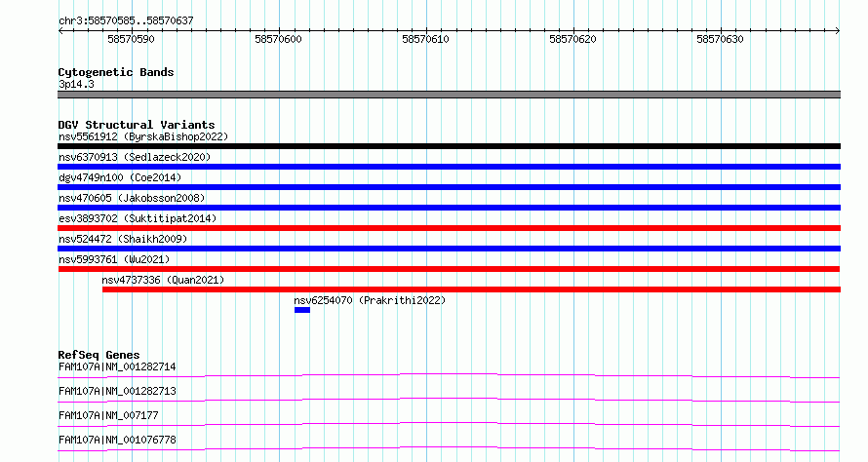
Task: Open FAM107A|NM_007177 gene label
Action: pyautogui.click(x=108, y=415)
